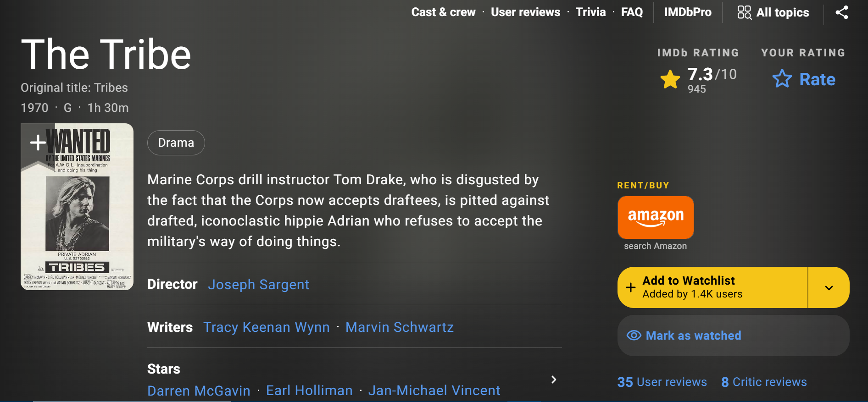Open the Trivia page

click(590, 12)
